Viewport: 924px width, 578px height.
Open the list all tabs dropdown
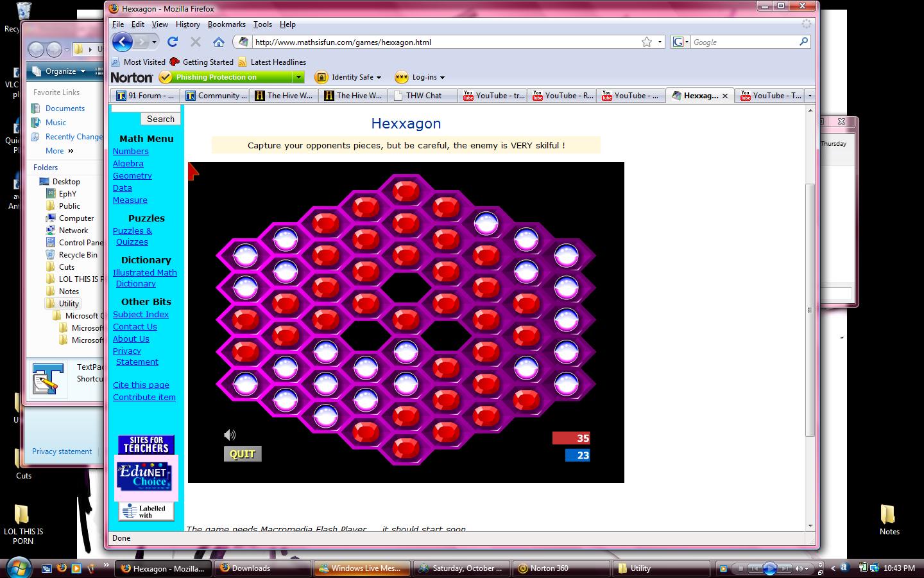[810, 96]
